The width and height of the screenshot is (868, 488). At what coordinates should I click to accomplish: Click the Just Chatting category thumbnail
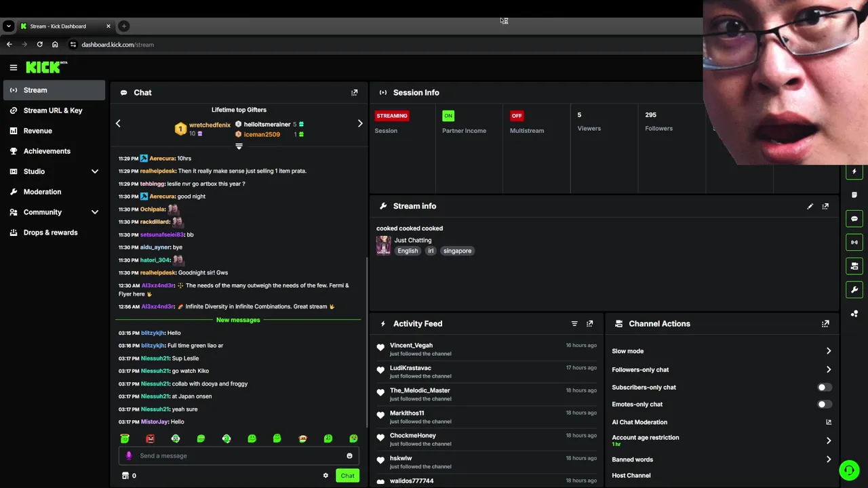tap(383, 245)
